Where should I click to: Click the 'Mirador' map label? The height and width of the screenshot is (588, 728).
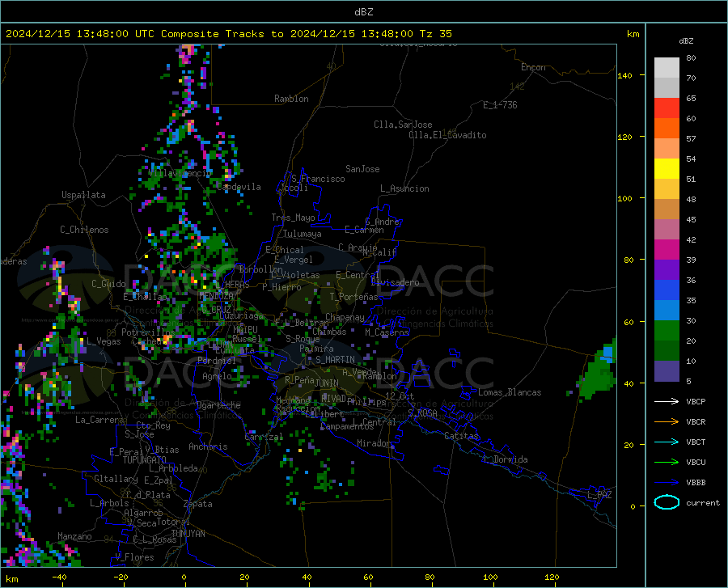[x=375, y=443]
